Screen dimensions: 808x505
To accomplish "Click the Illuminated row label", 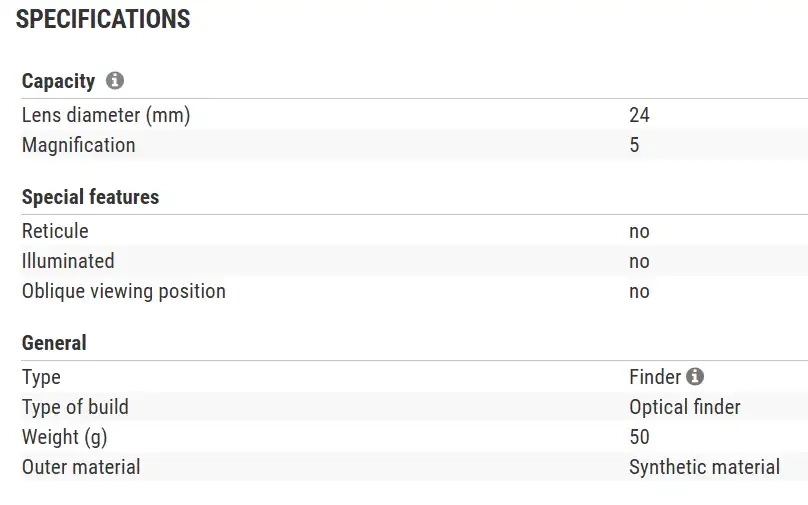I will click(68, 261).
